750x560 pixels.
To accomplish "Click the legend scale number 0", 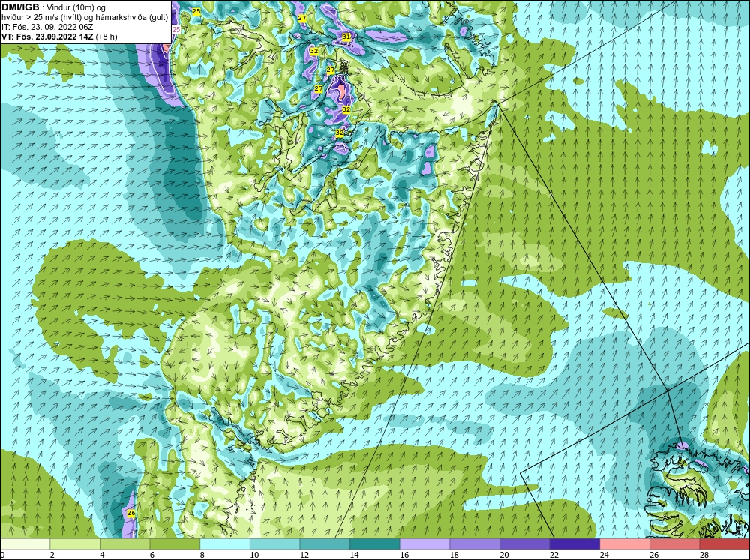I will [2, 555].
